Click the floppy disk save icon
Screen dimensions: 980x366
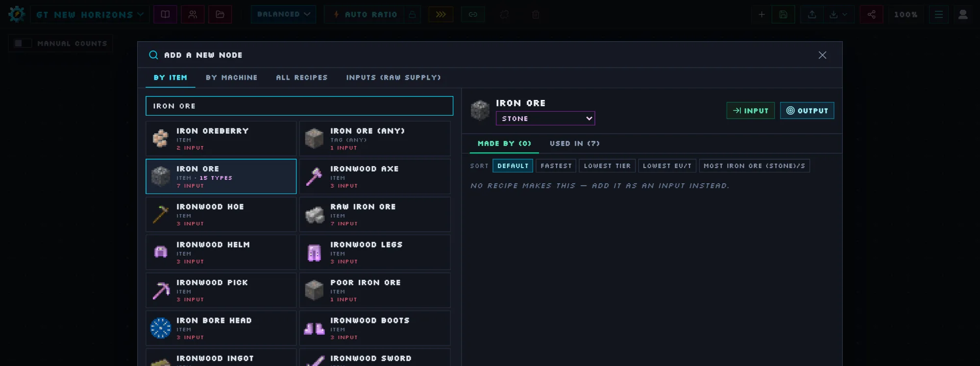click(x=783, y=14)
